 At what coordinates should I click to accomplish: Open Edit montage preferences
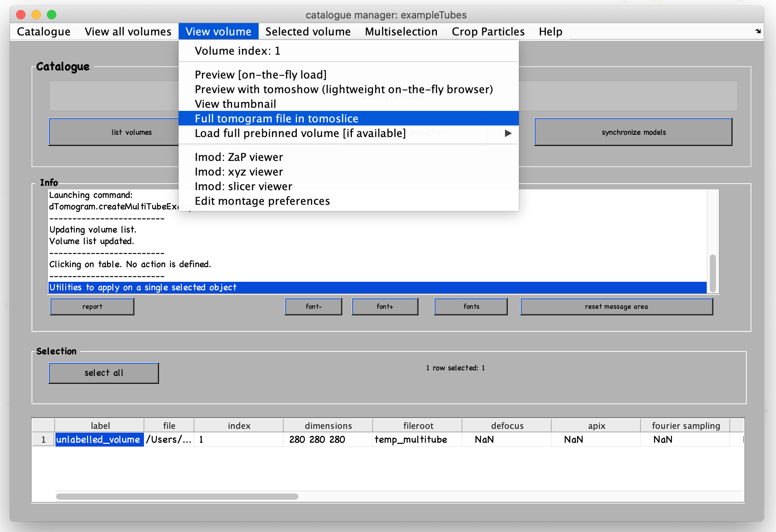(x=349, y=201)
